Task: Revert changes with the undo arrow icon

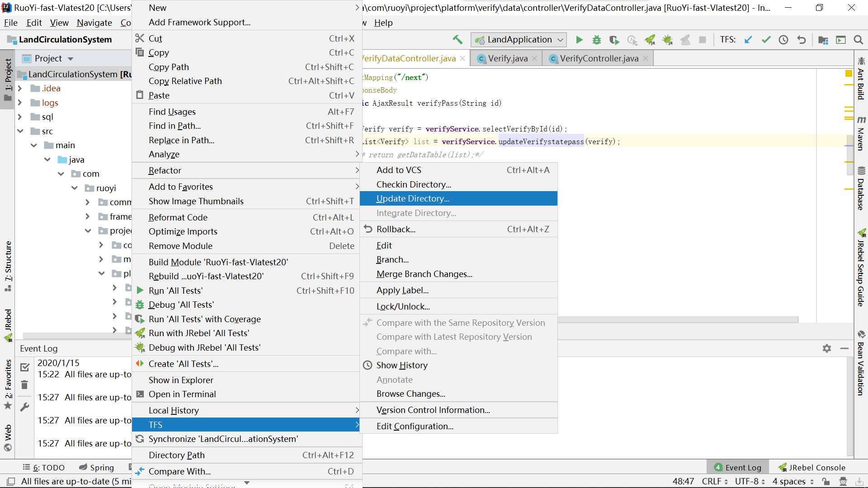Action: (802, 40)
